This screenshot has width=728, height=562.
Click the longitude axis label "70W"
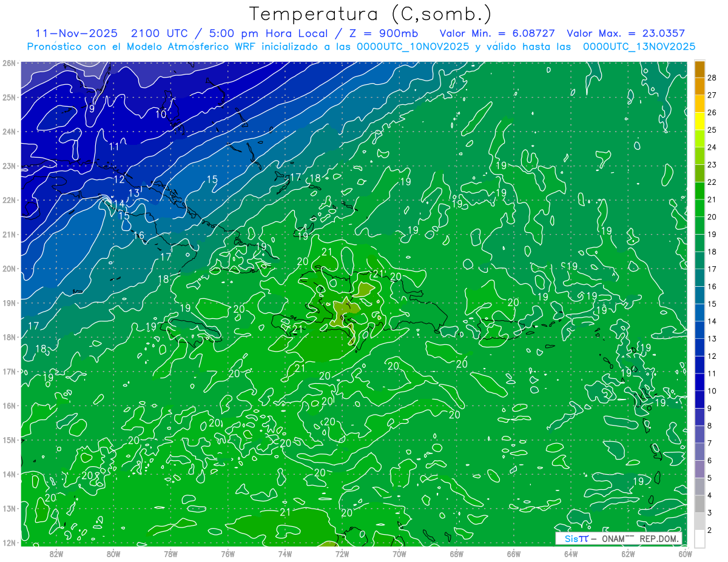tap(399, 554)
